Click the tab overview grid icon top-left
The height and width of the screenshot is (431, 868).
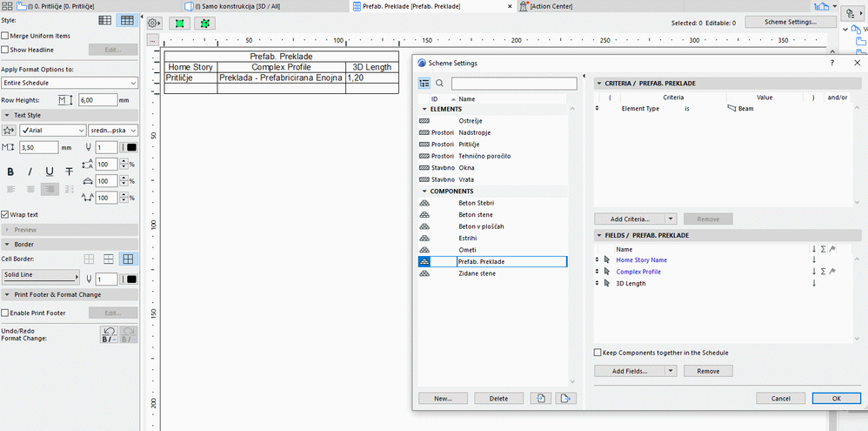[x=8, y=6]
